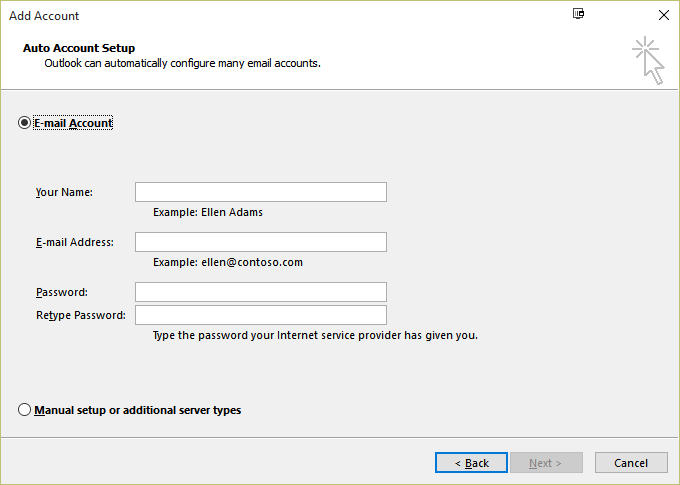Click the 'Retype Password:' label

[81, 315]
